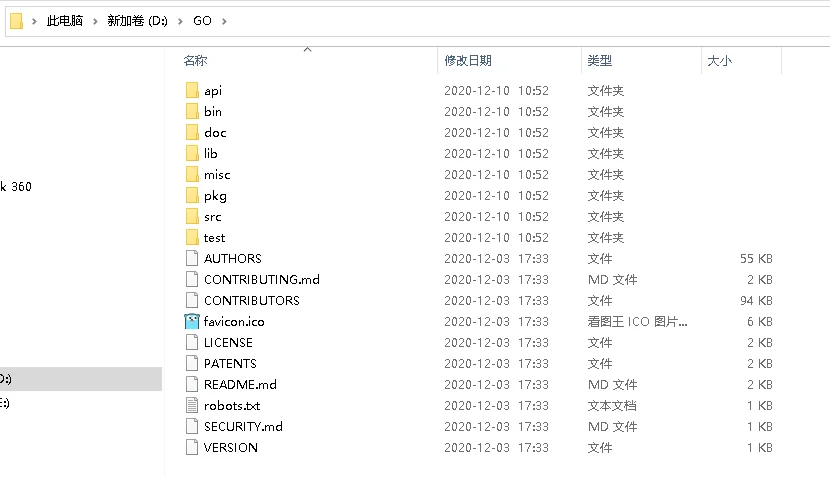Click the SECURITY.md file icon
Screen dimensions: 830x477
[x=192, y=427]
